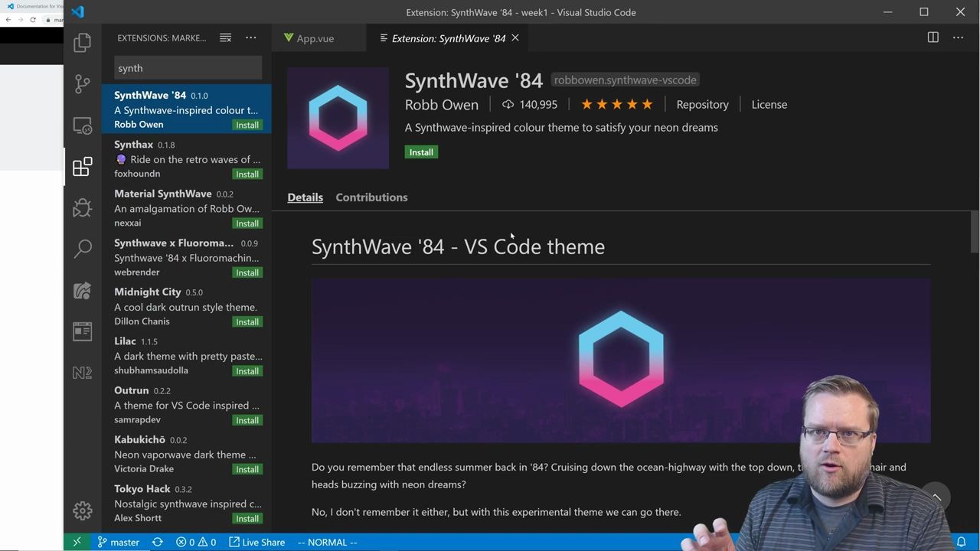Viewport: 980px width, 551px height.
Task: Open the Search view
Action: (82, 249)
